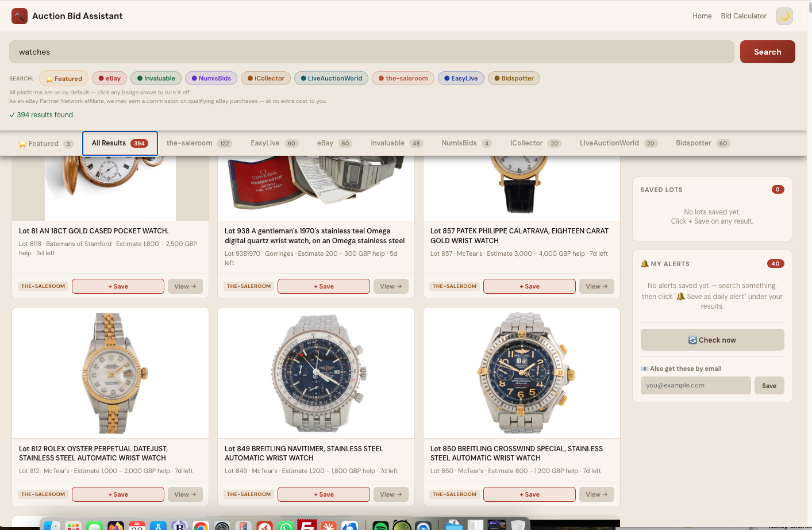The image size is (812, 530).
Task: Open Spotify from the dock
Action: [380, 525]
